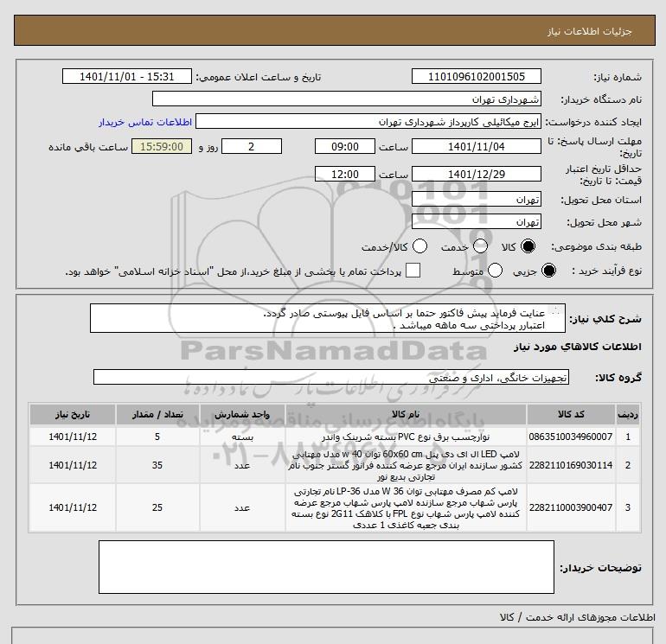Click the واحد شمارش column header
The image size is (666, 644).
242,414
